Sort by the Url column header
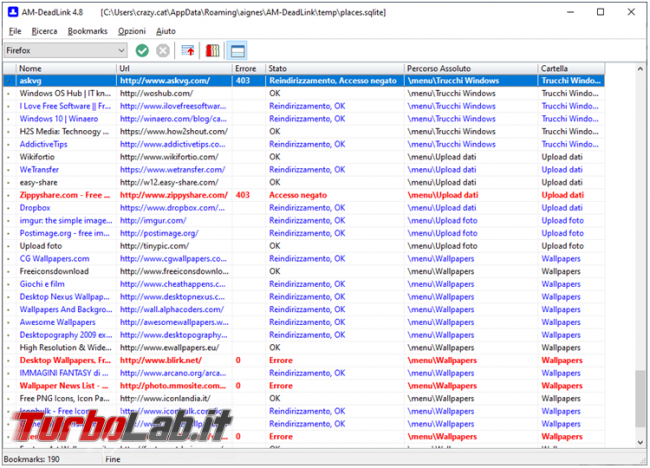Image resolution: width=650 pixels, height=468 pixels. click(x=174, y=69)
